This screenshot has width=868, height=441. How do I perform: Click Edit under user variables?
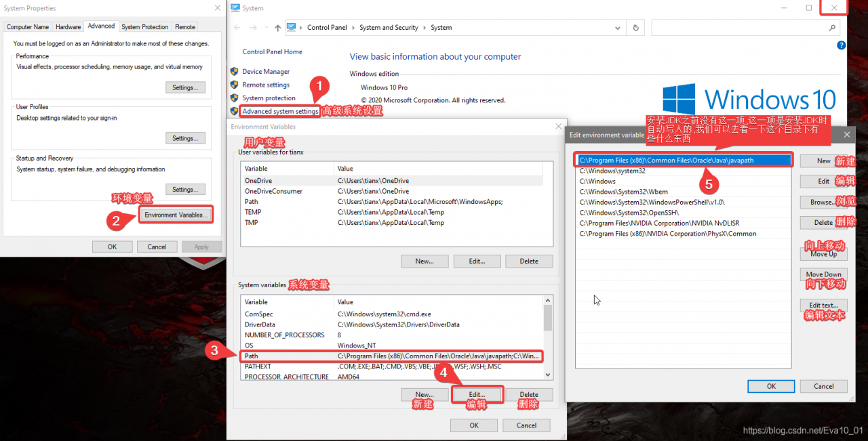[477, 261]
